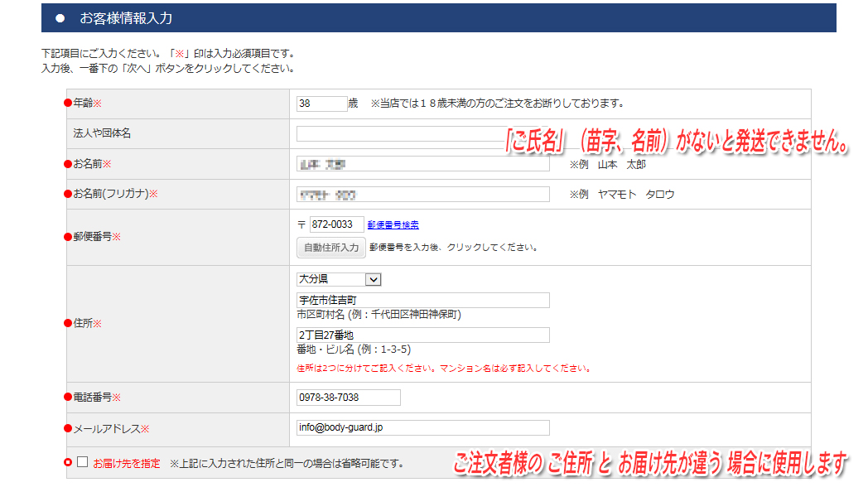Click the note about orders under 18
The height and width of the screenshot is (487, 868).
[x=498, y=104]
